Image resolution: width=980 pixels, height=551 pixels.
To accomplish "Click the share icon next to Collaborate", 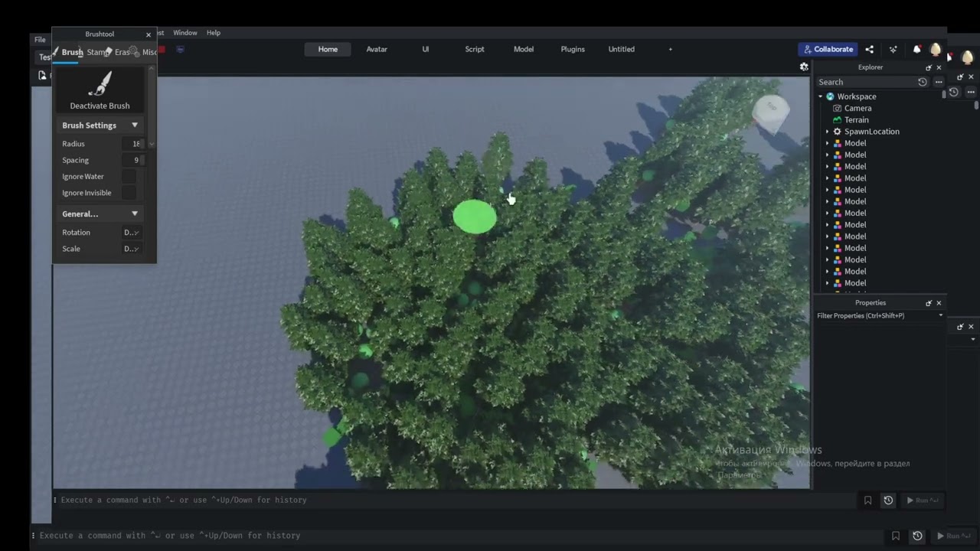I will point(869,49).
